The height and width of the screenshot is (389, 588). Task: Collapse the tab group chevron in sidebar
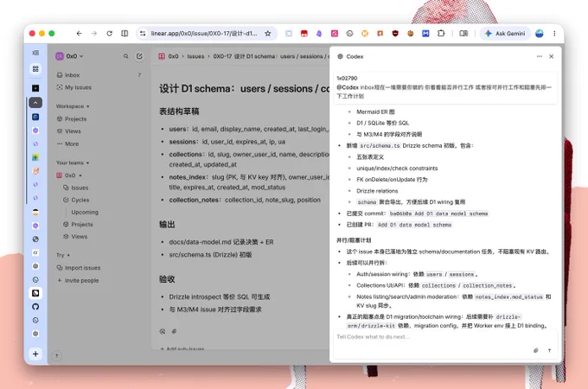point(35,102)
